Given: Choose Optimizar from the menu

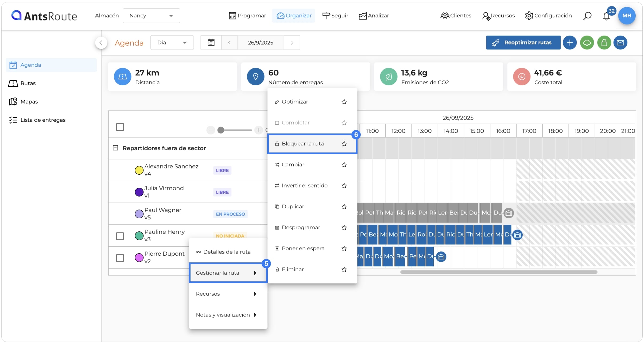Looking at the screenshot, I should 312,102.
